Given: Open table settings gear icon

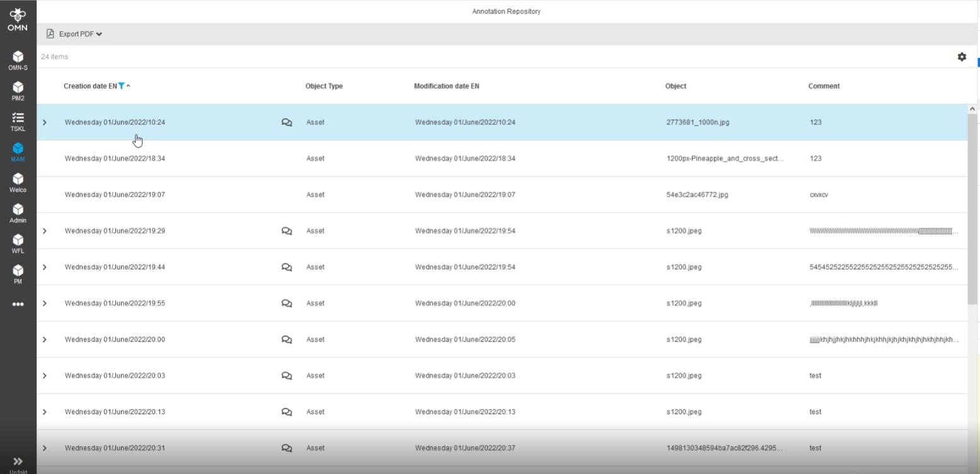Looking at the screenshot, I should pyautogui.click(x=962, y=57).
